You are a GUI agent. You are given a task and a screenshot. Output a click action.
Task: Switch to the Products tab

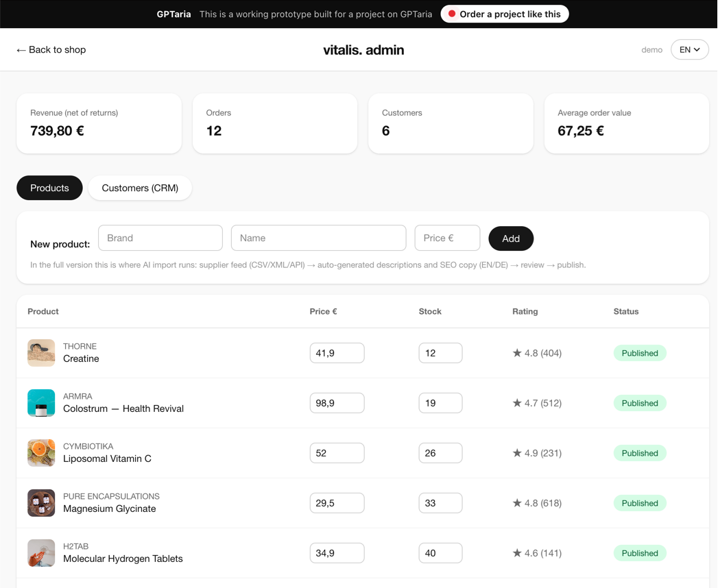click(x=49, y=188)
